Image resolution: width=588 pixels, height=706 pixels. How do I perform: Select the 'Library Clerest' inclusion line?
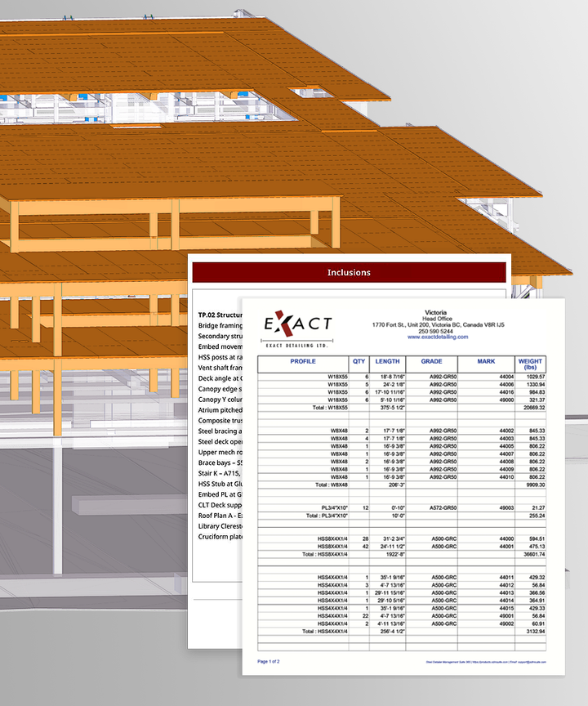click(x=220, y=526)
